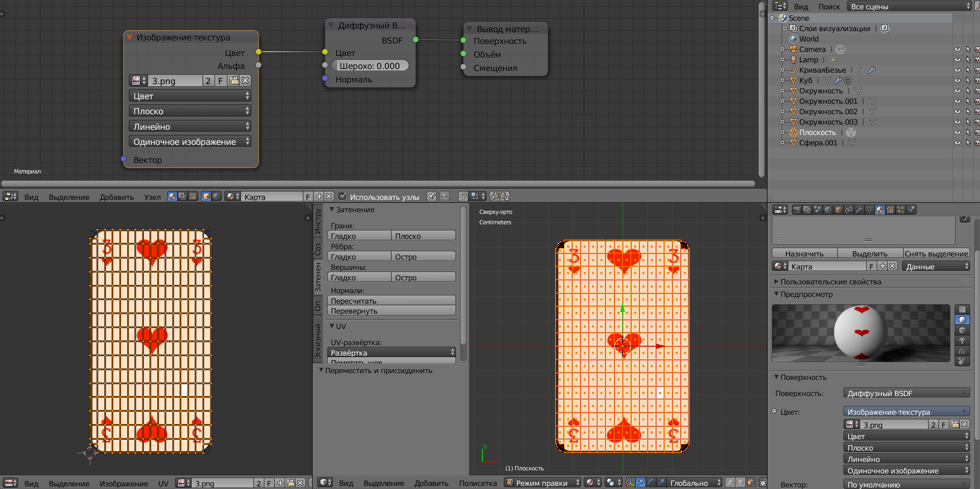Toggle visibility eye for Куб
The image size is (980, 489).
click(x=958, y=80)
